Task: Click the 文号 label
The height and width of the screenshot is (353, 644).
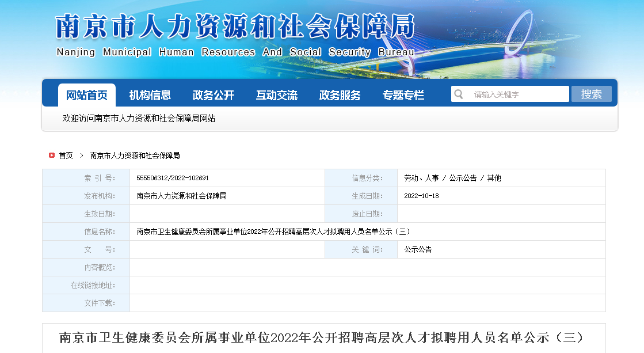Action: (x=100, y=249)
